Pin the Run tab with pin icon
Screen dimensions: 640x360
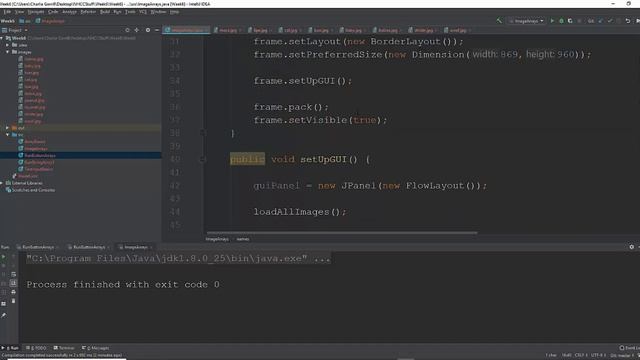click(4, 315)
